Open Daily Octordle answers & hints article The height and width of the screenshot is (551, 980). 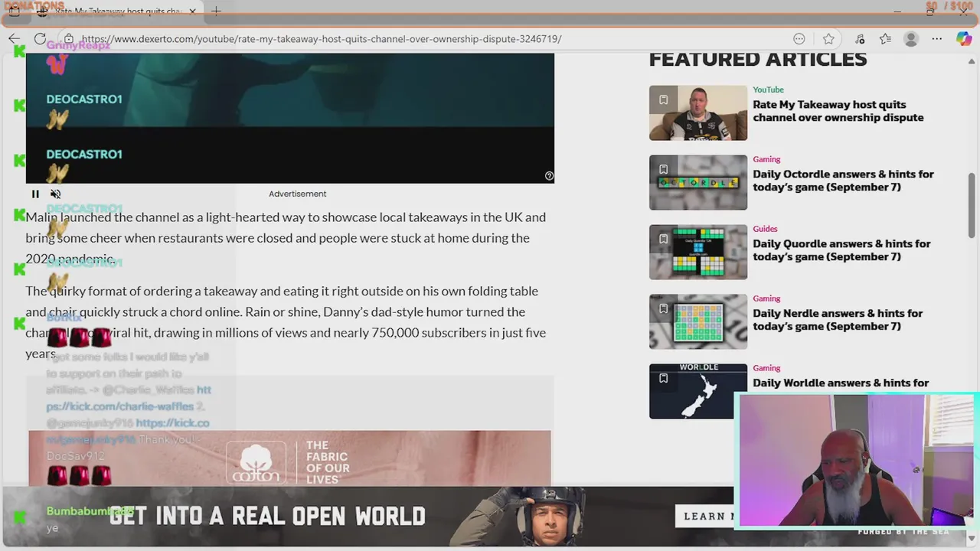(x=843, y=181)
